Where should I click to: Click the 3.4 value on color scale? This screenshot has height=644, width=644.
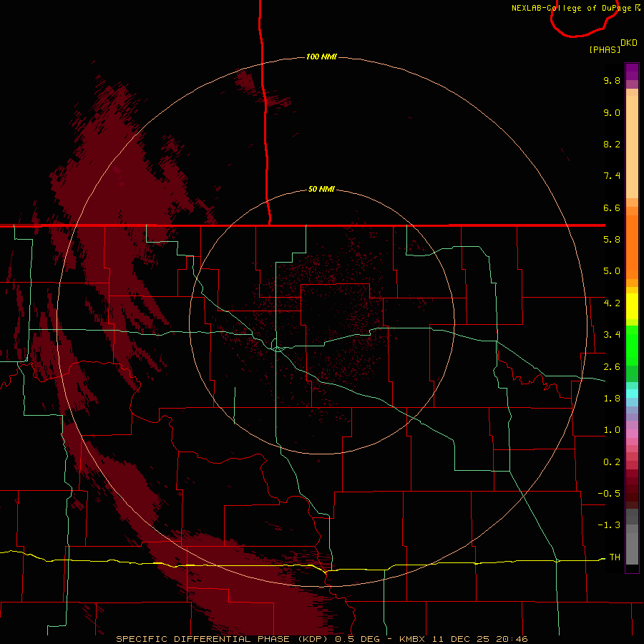tap(612, 335)
